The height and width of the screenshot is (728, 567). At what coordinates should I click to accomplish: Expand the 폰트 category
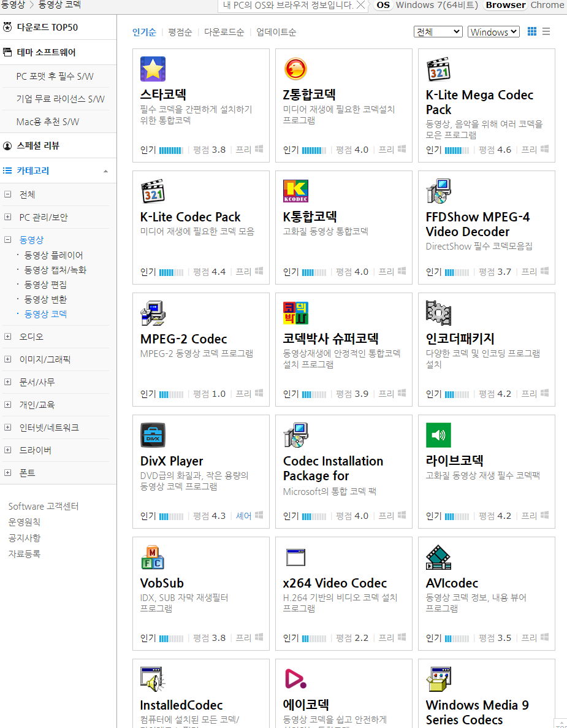[7, 473]
